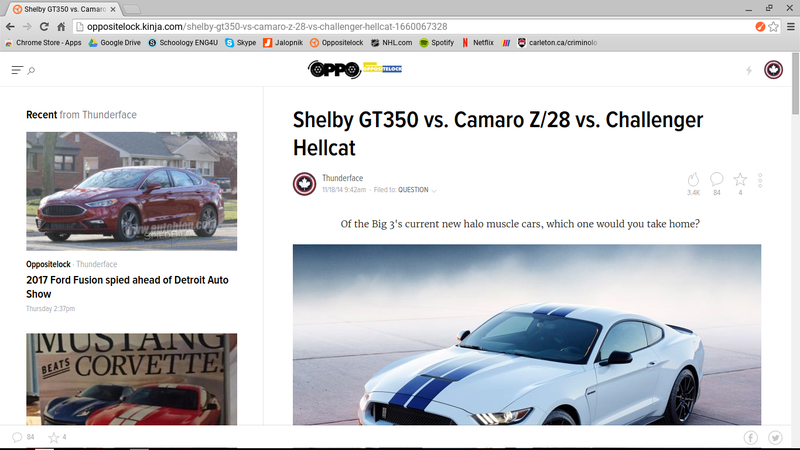The height and width of the screenshot is (450, 800).
Task: Click the article title Shelby GT350 vs. Camaro
Action: [x=497, y=134]
